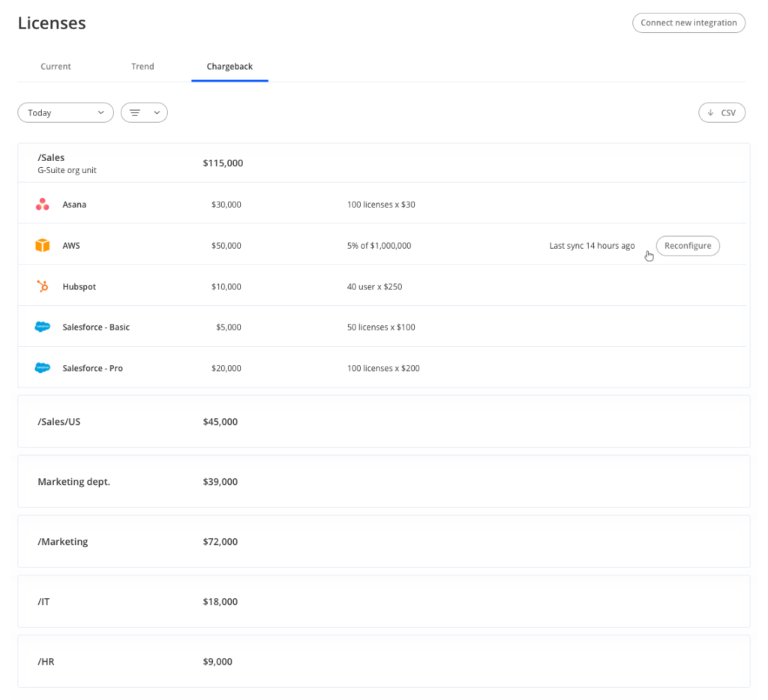Click '100 licenses x $200' detail

click(x=383, y=368)
